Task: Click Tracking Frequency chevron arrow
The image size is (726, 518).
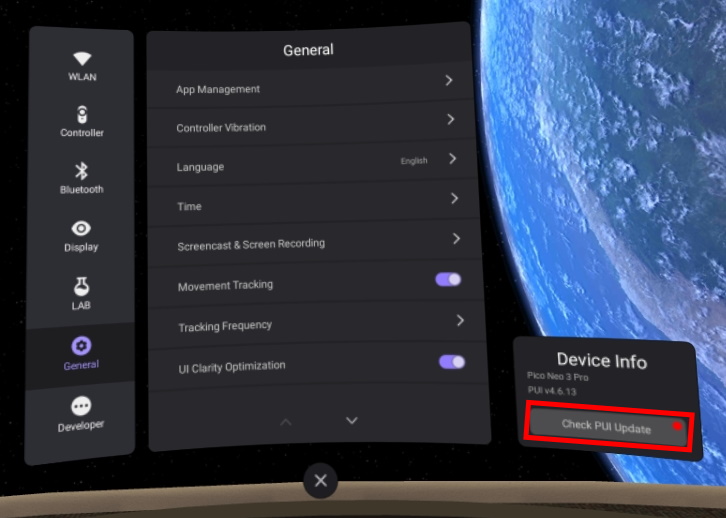Action: coord(460,320)
